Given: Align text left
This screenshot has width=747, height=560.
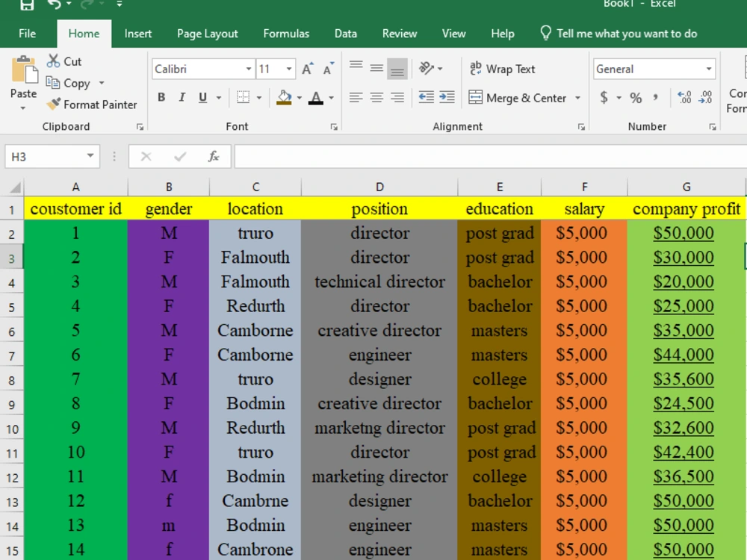Looking at the screenshot, I should coord(356,98).
